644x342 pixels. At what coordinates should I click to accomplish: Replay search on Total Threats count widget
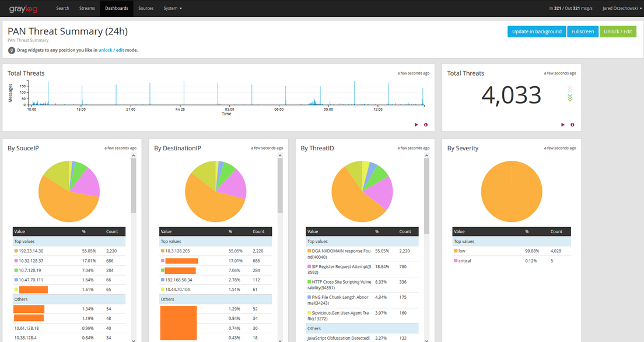coord(563,125)
